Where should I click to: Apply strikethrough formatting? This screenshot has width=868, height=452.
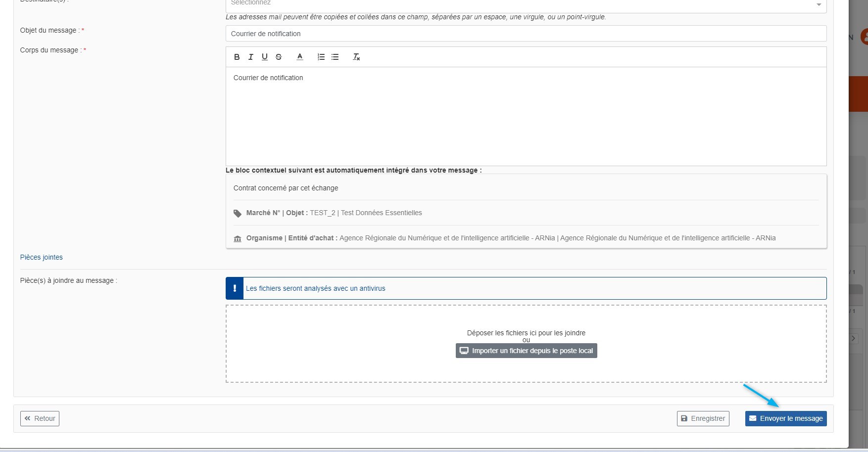pyautogui.click(x=279, y=57)
